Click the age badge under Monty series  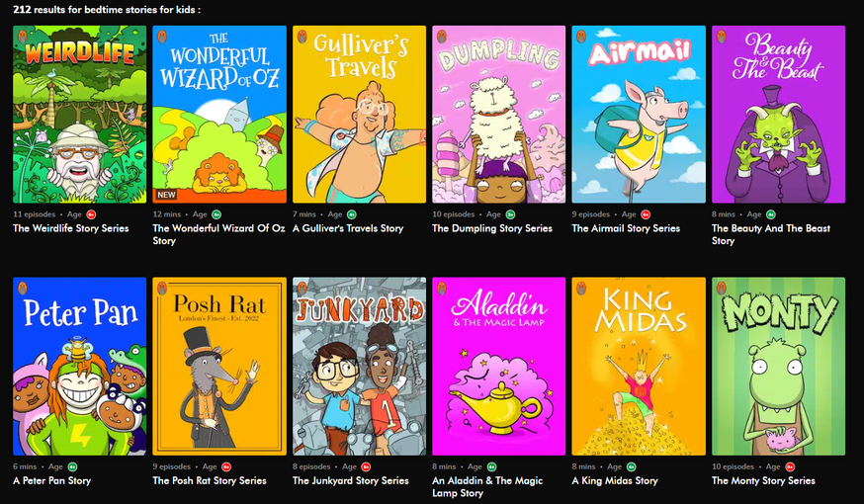(790, 467)
